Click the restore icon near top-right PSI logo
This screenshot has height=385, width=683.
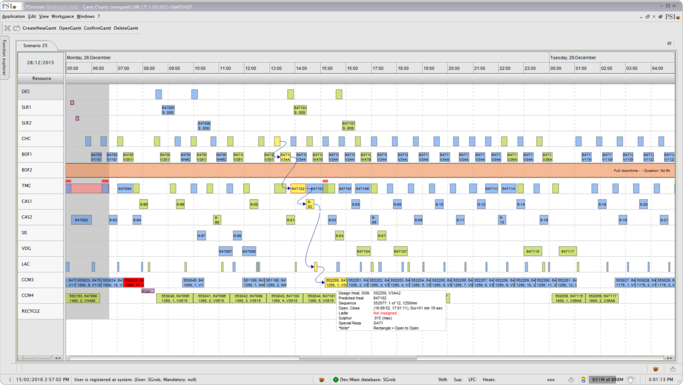pyautogui.click(x=647, y=17)
